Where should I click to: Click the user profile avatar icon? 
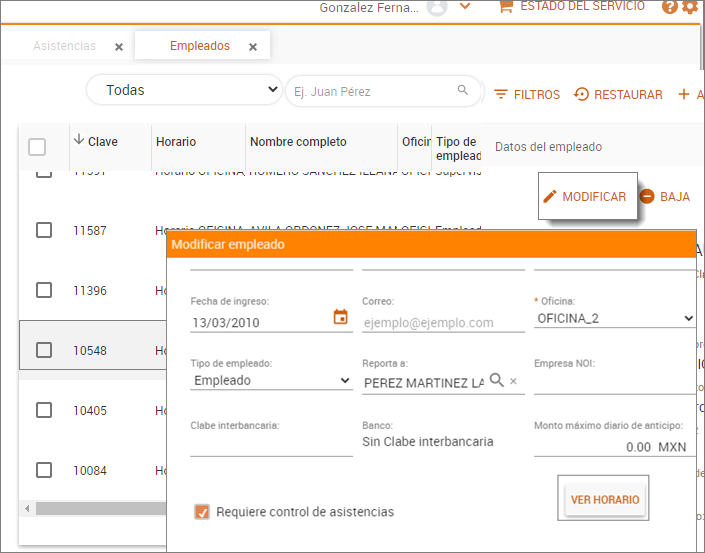point(437,7)
